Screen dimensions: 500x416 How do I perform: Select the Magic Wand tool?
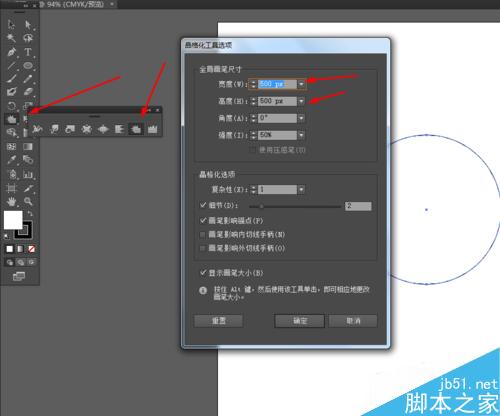11,38
